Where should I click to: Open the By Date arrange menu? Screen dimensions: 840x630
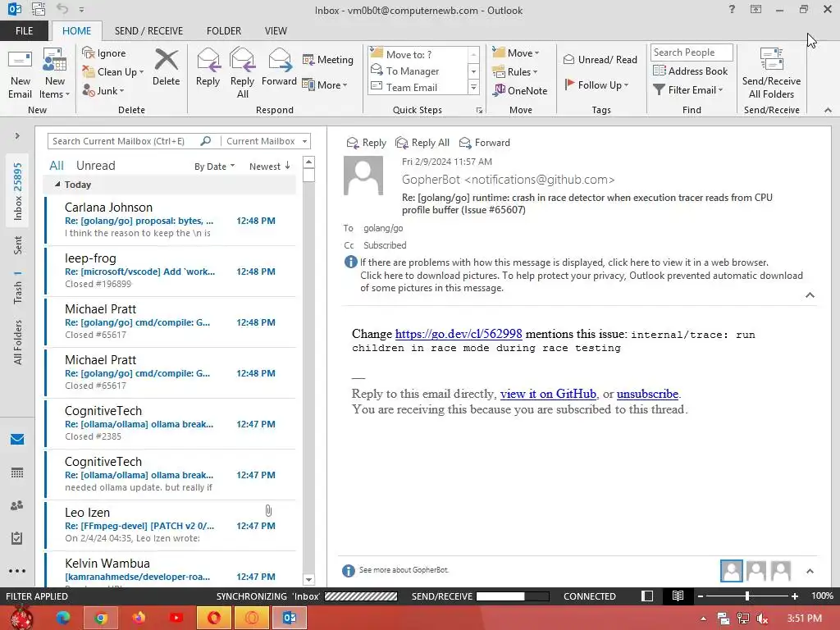pyautogui.click(x=214, y=167)
